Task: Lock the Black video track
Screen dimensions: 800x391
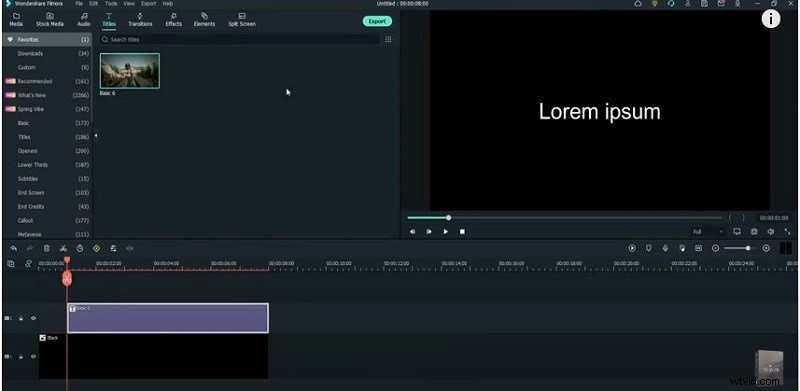Action: click(x=21, y=356)
